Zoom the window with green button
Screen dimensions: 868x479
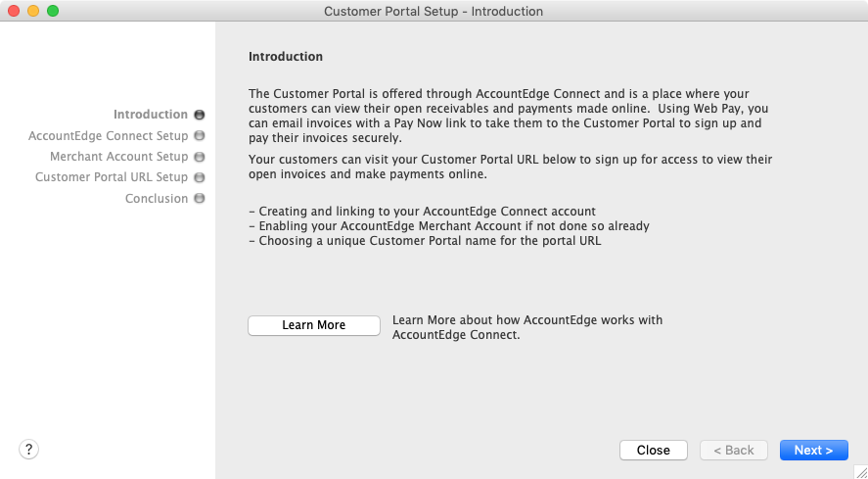click(53, 11)
